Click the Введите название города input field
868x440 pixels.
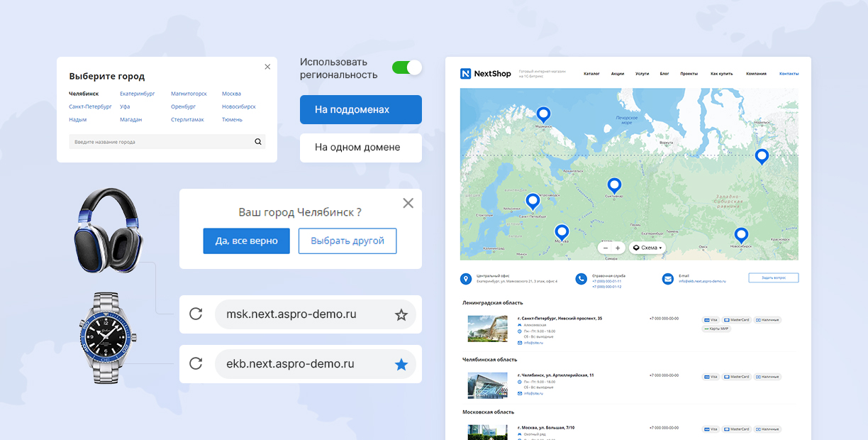coord(128,141)
